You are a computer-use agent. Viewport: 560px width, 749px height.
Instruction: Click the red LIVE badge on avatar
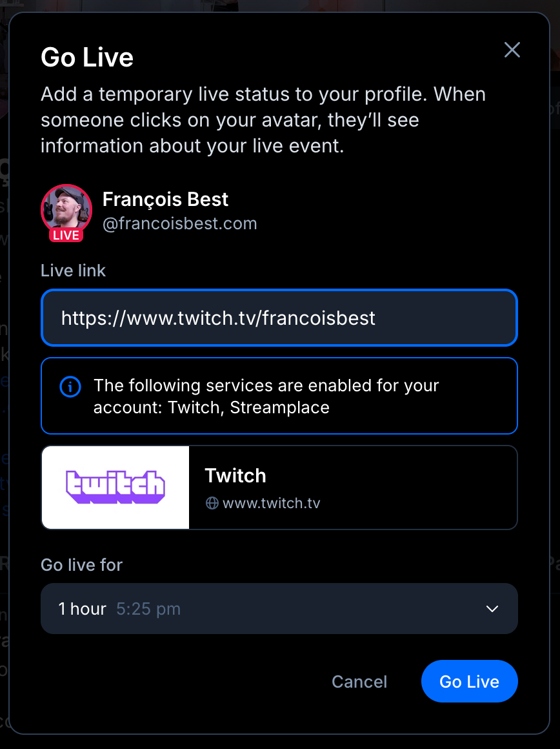point(66,235)
